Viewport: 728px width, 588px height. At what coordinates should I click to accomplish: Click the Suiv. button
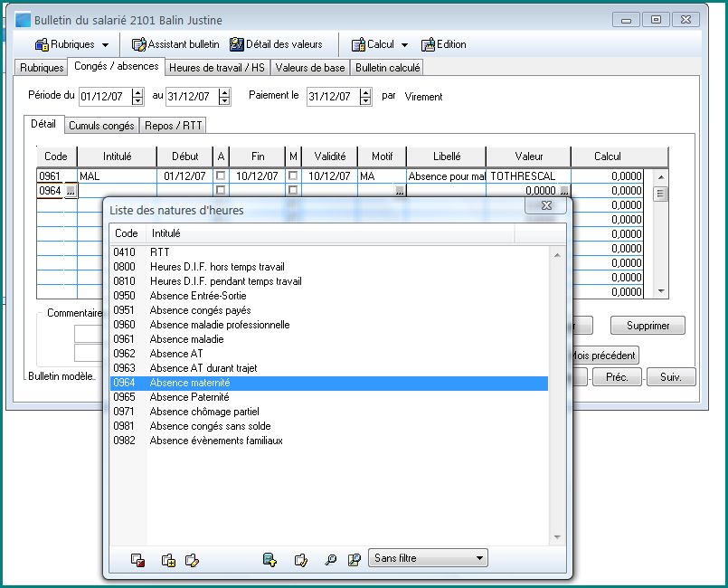click(x=671, y=377)
